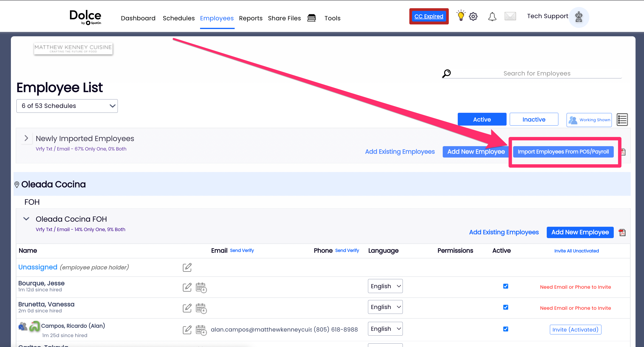Open the 6 of 53 Schedules dropdown
This screenshot has height=347, width=644.
pos(67,106)
